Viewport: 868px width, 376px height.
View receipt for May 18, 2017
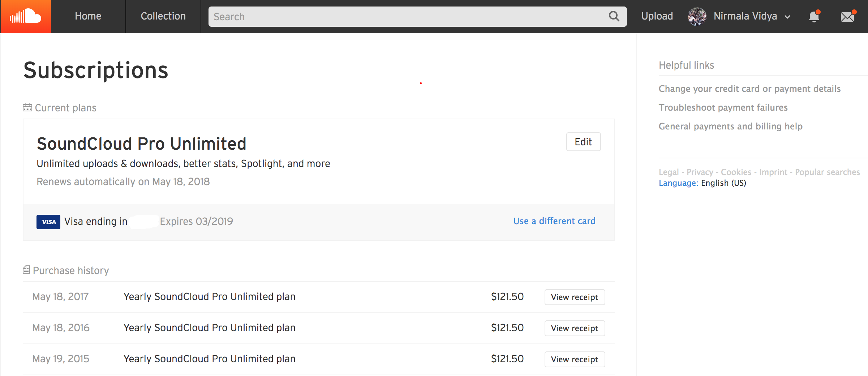[575, 297]
